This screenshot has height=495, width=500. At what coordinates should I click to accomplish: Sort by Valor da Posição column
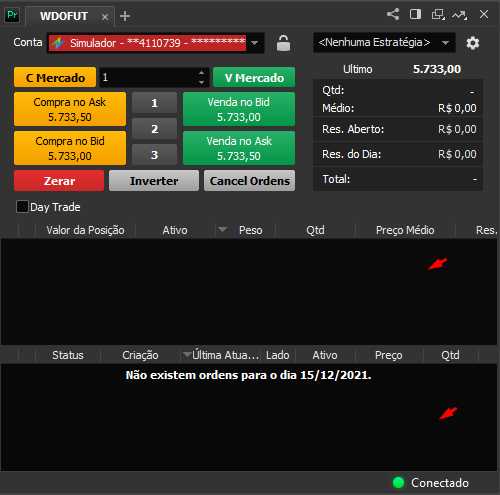click(85, 230)
